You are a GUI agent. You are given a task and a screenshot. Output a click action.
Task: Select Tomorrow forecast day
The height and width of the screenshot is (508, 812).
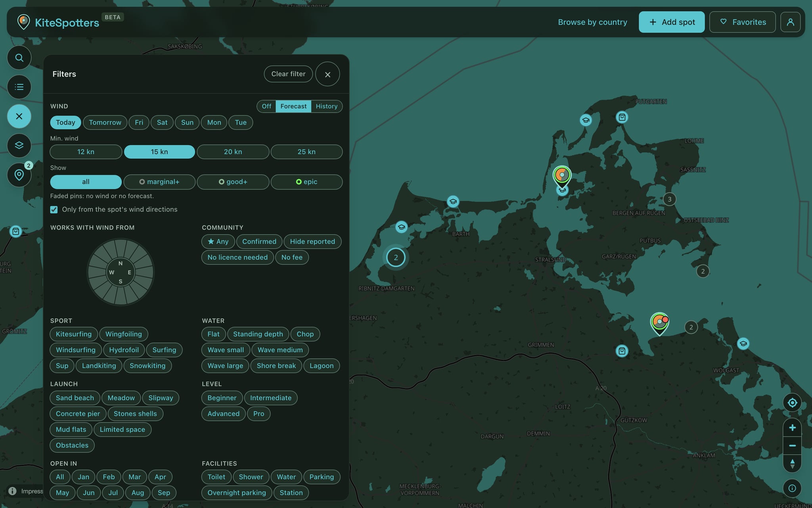coord(105,123)
